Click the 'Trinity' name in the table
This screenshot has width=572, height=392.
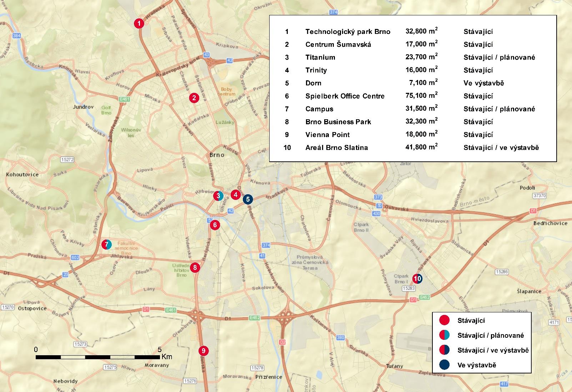pos(316,70)
